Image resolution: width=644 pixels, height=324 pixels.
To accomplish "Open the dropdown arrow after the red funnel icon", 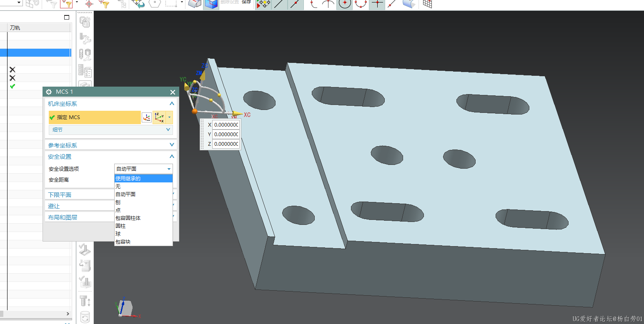I will tap(76, 2).
